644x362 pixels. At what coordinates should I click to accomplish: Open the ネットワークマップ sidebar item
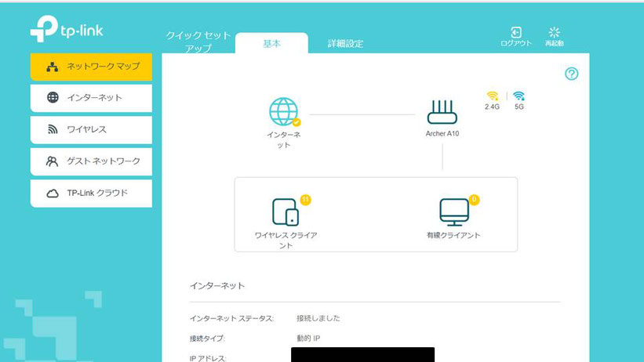91,67
